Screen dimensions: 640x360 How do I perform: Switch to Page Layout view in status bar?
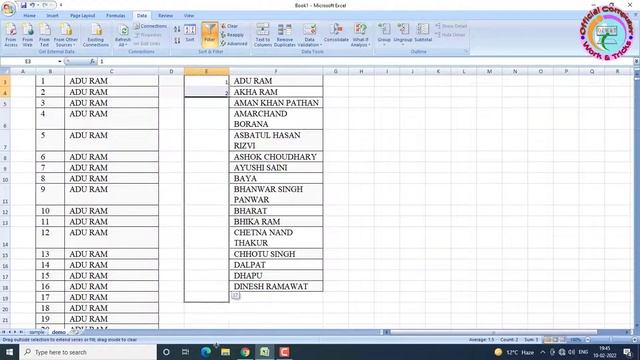click(555, 340)
